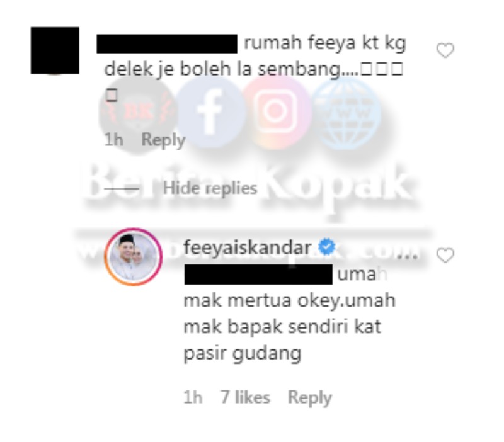This screenshot has height=442, width=504.
Task: Reply to feeyaiskandar's comment
Action: [309, 398]
